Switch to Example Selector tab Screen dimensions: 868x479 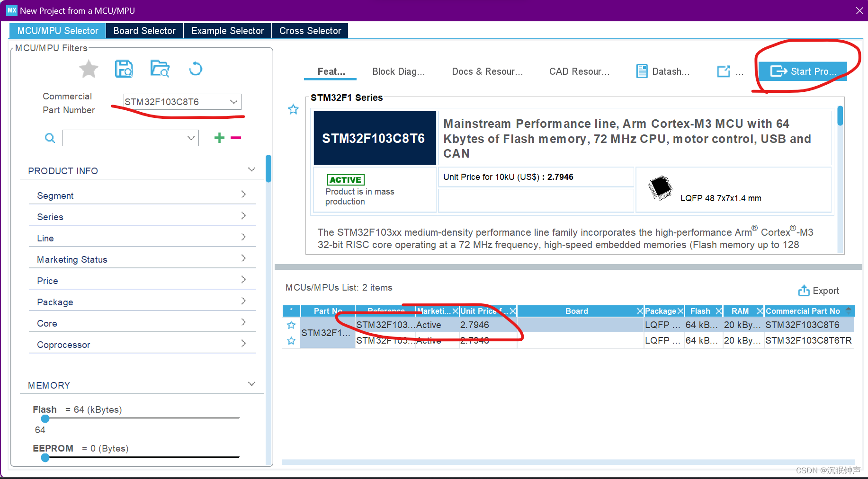pyautogui.click(x=228, y=31)
